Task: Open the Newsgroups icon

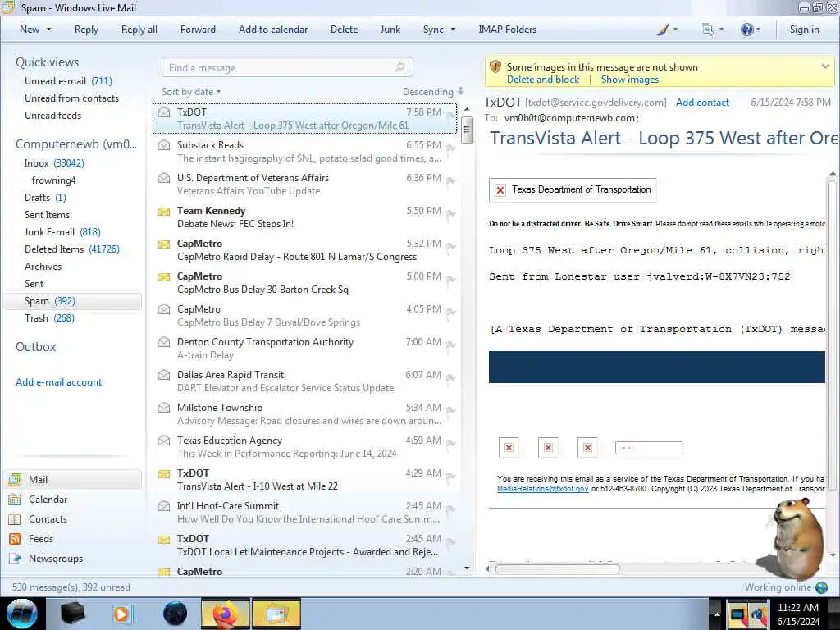Action: 15,558
